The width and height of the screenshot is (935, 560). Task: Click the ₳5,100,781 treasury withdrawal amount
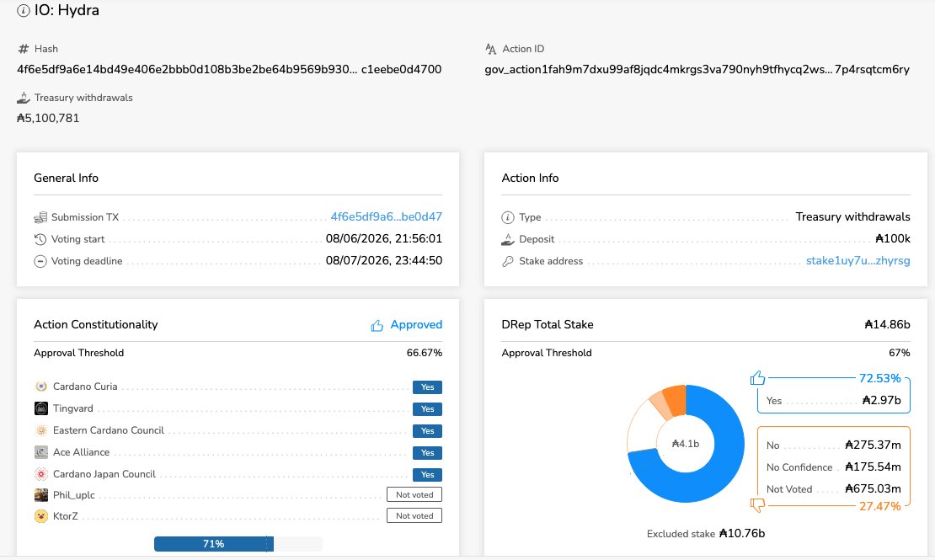tap(48, 118)
